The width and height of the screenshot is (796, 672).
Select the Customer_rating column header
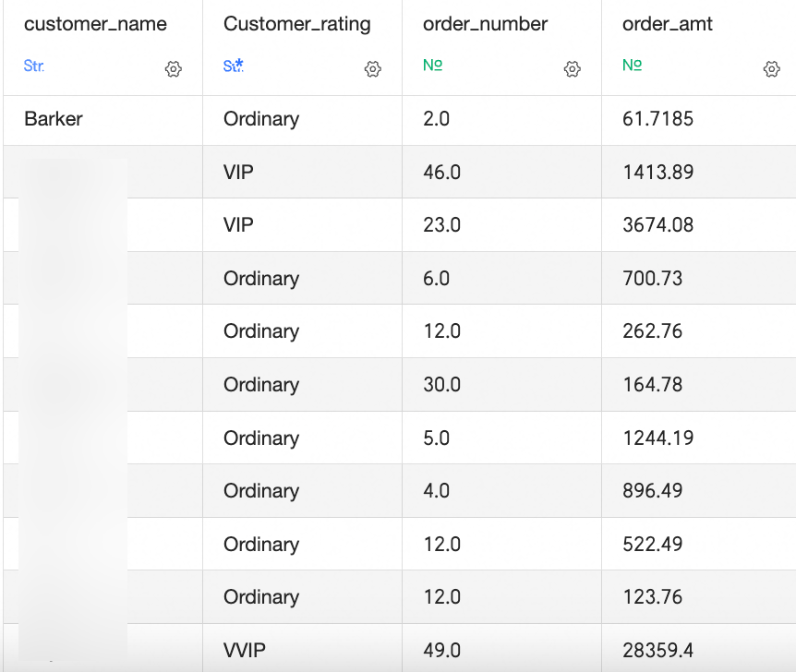tap(296, 25)
